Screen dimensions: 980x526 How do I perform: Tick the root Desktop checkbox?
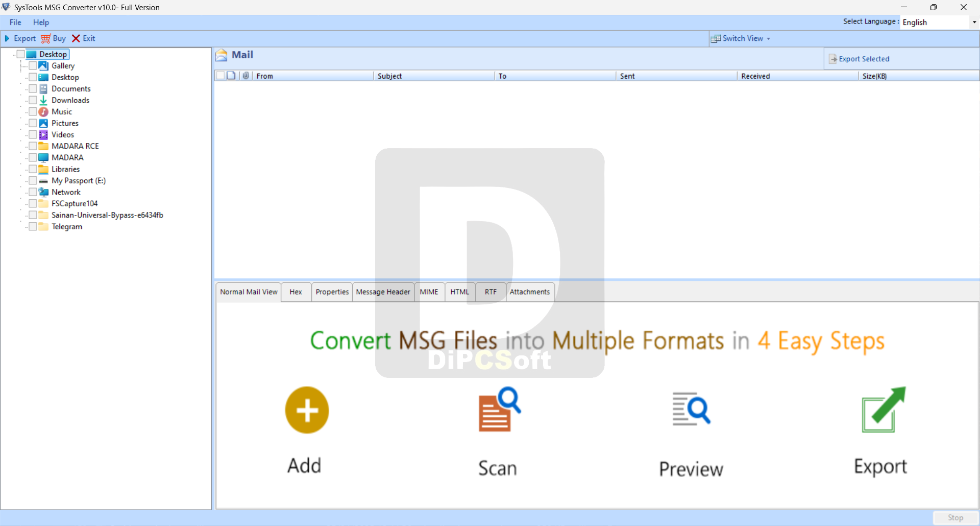click(x=21, y=54)
